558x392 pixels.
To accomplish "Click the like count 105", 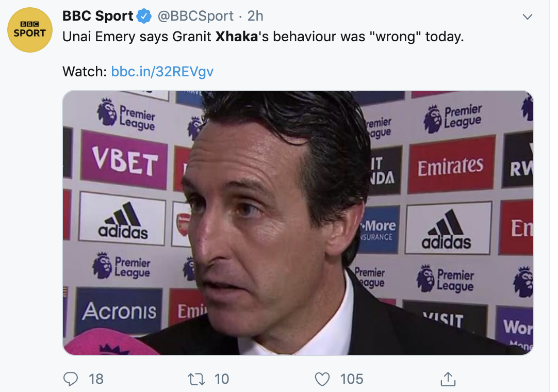I will click(x=352, y=379).
